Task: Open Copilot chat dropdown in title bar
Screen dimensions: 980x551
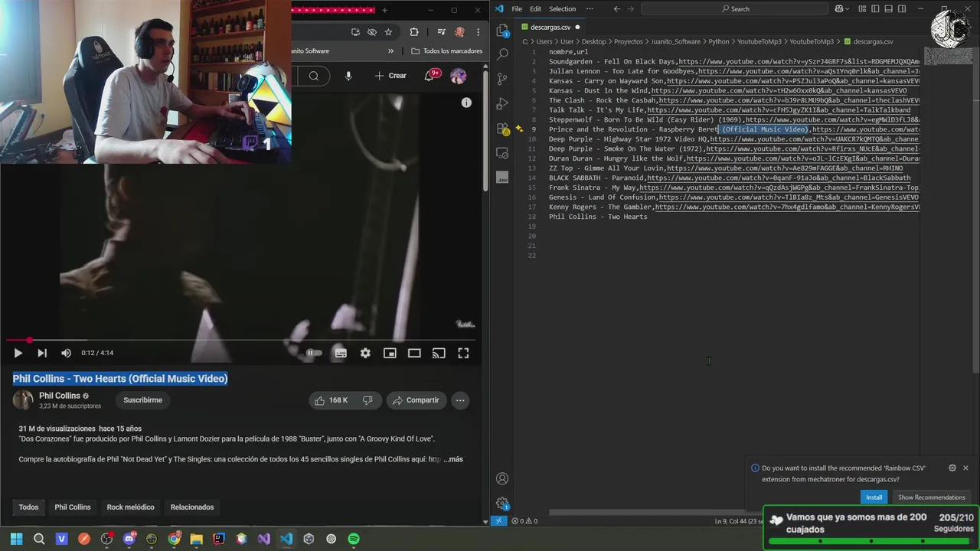Action: [848, 9]
